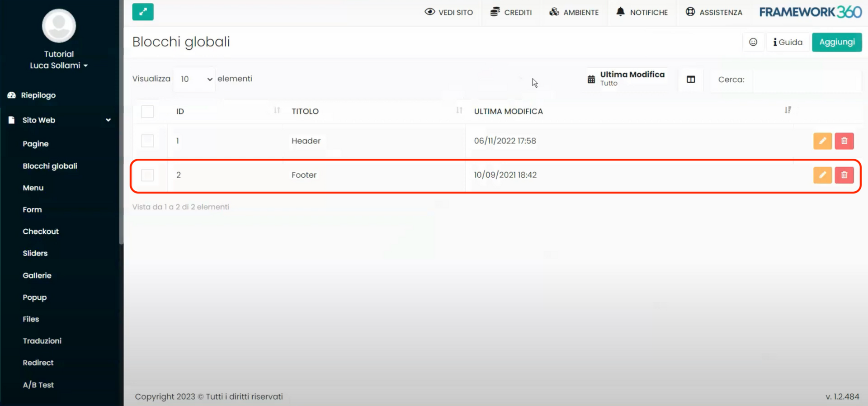This screenshot has width=868, height=406.
Task: Open Form in the sidebar
Action: tap(32, 210)
